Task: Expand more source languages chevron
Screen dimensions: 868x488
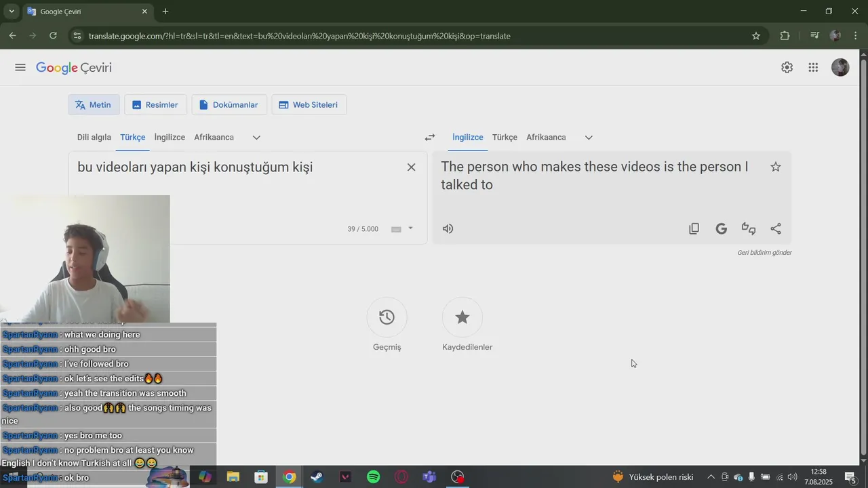Action: pos(256,138)
